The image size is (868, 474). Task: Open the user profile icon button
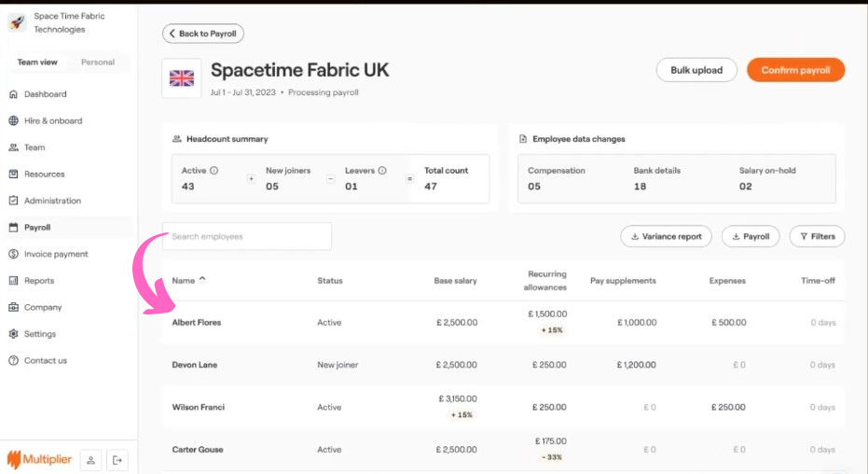[x=90, y=460]
